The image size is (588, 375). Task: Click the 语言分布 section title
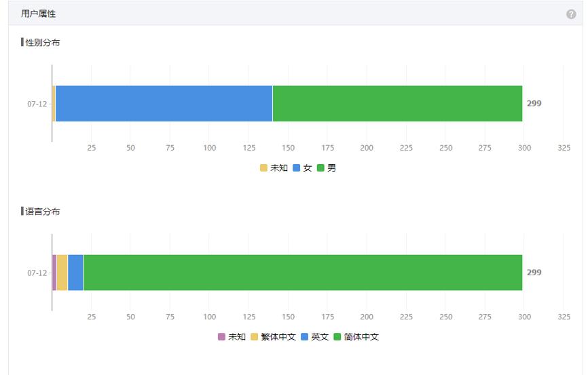tap(42, 212)
